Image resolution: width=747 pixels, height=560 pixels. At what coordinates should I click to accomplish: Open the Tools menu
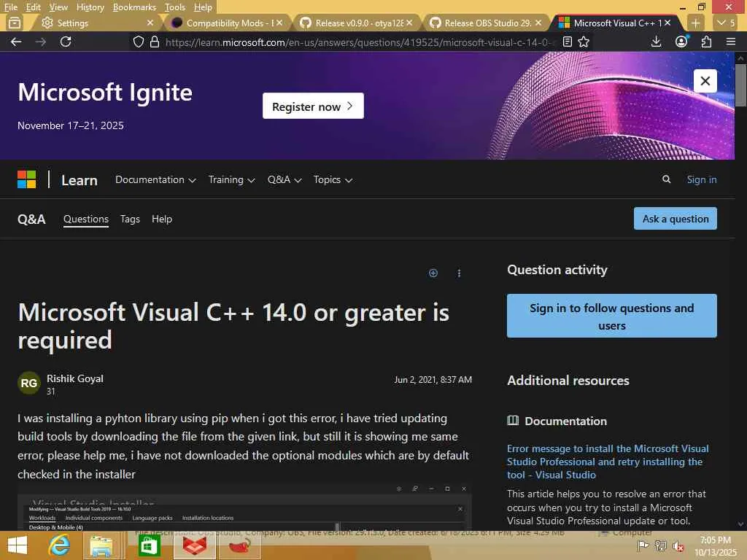[x=174, y=7]
